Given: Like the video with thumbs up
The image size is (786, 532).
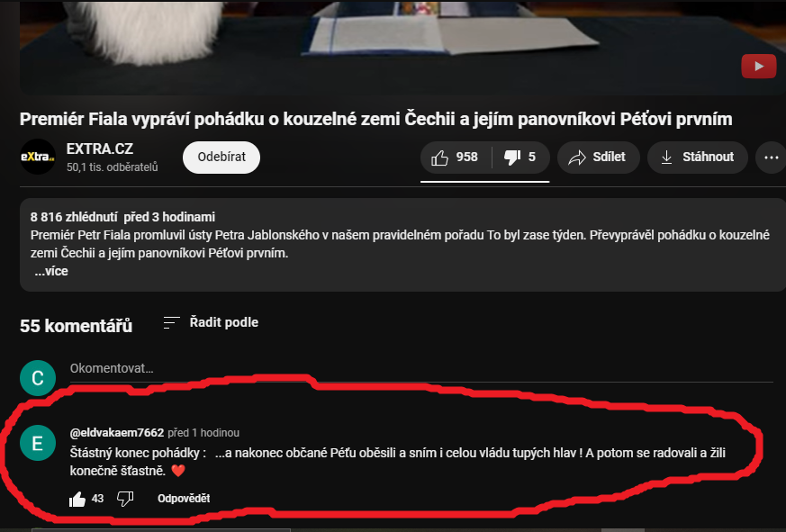Looking at the screenshot, I should tap(456, 158).
